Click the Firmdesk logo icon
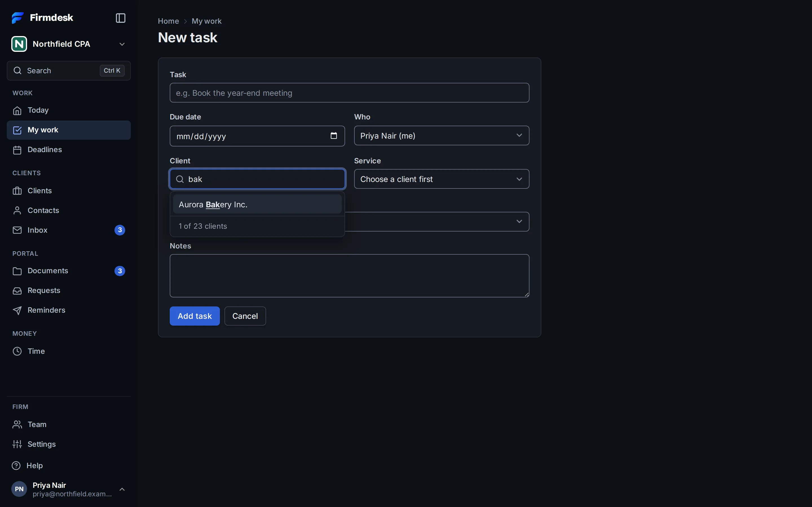The height and width of the screenshot is (507, 812). [17, 18]
